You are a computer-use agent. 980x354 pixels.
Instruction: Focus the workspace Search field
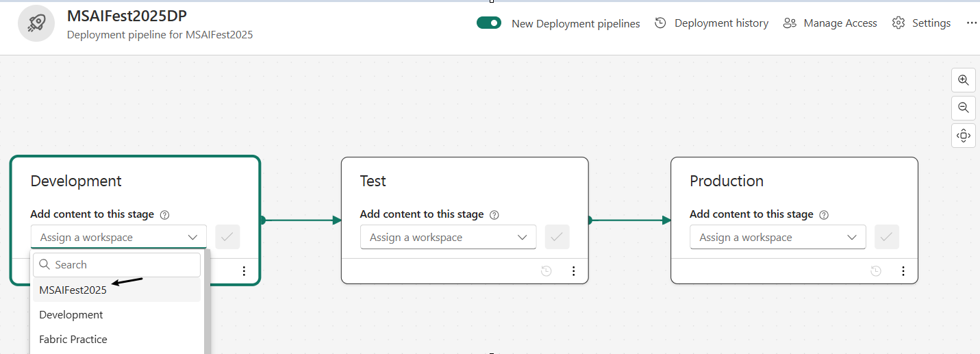tap(117, 265)
